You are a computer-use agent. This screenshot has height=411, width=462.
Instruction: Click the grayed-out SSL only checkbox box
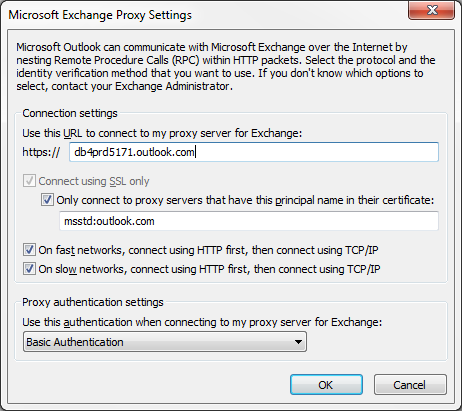coord(29,181)
